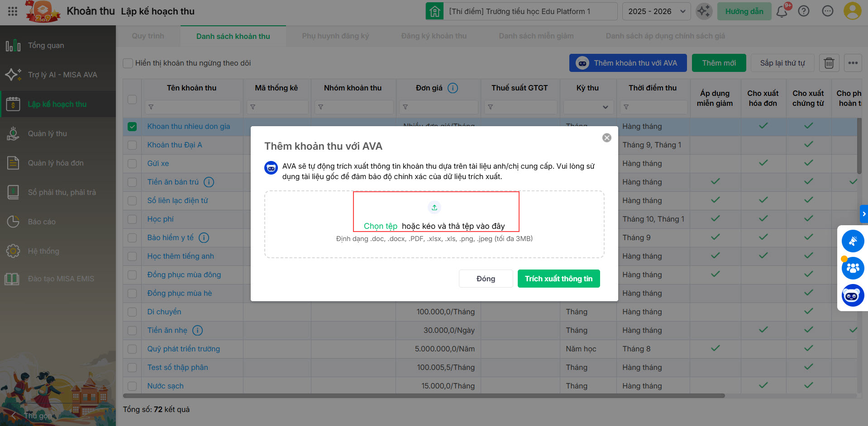Open the app launcher grid icon
Image resolution: width=868 pixels, height=426 pixels.
pos(13,11)
